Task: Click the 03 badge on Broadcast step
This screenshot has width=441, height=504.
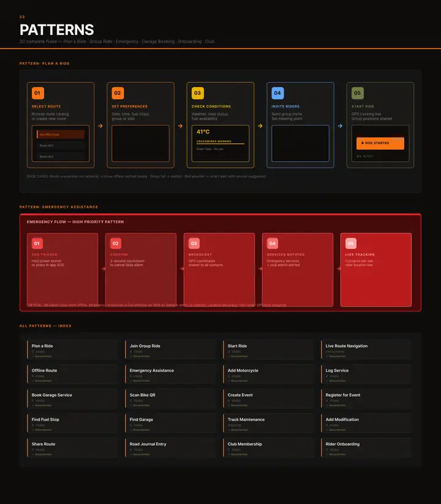Action: (194, 243)
